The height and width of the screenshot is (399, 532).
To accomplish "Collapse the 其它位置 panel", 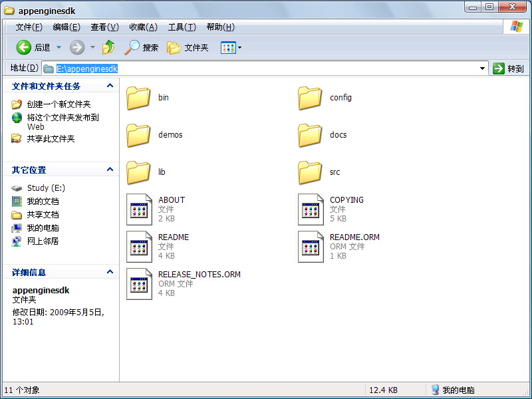I will (110, 170).
